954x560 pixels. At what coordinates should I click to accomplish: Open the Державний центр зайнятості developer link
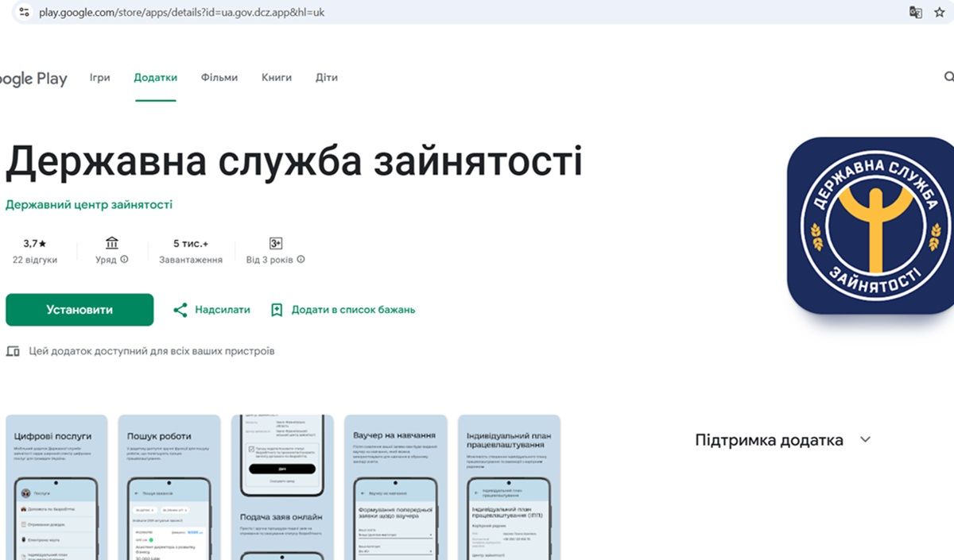tap(89, 204)
